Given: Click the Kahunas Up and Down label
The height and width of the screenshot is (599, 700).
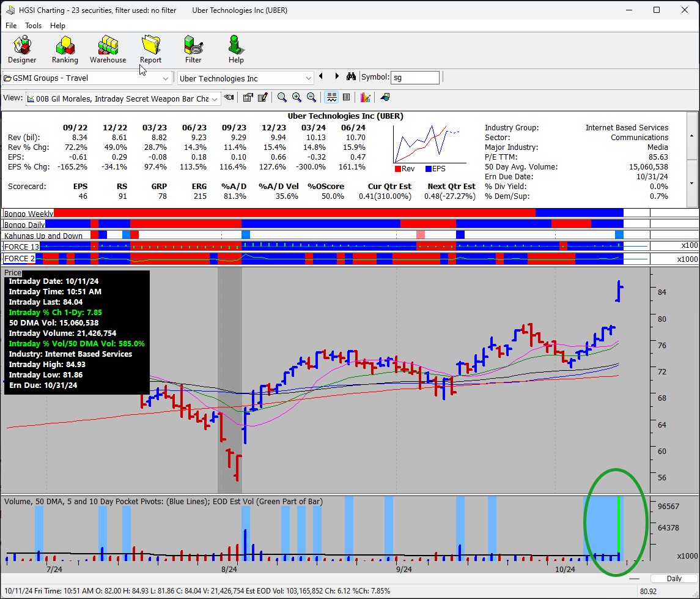Looking at the screenshot, I should [43, 236].
